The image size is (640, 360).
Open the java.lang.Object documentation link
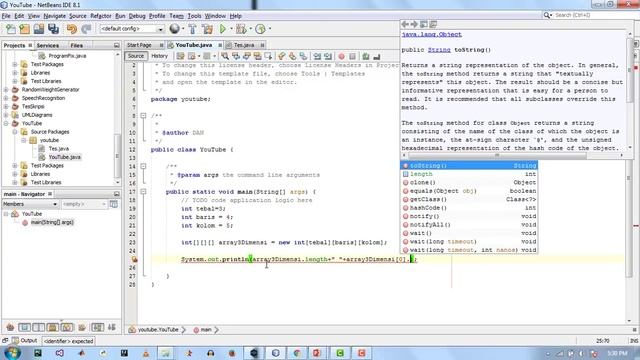tap(431, 35)
